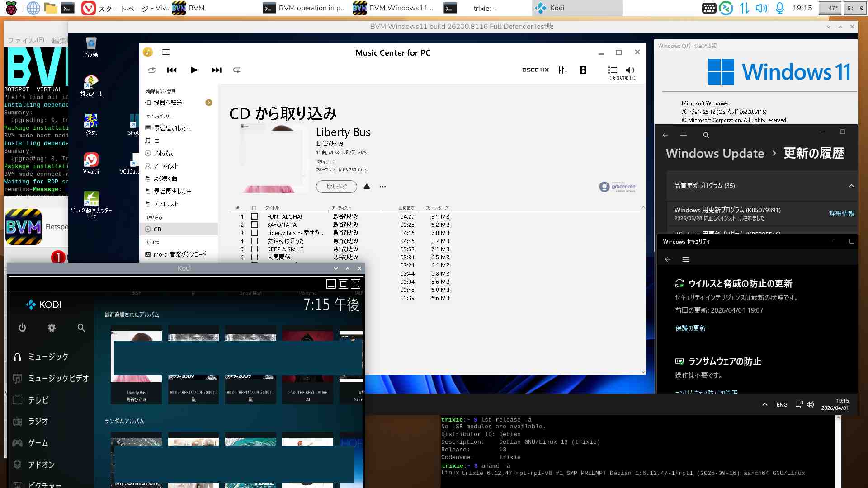Open the play queue list icon
The width and height of the screenshot is (868, 488).
[612, 70]
